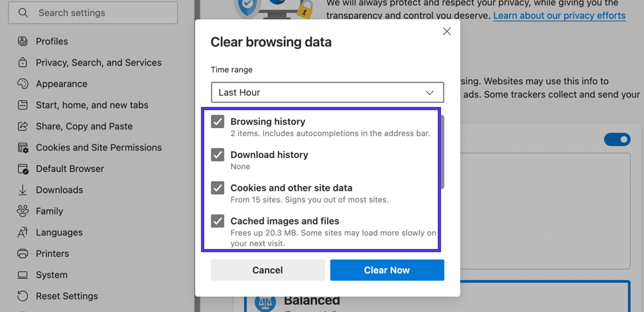
Task: Open the Languages settings page
Action: (59, 232)
